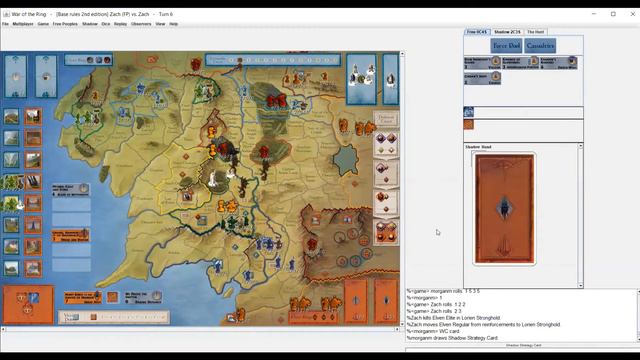Click the blue Free Peoples chit icon
The width and height of the screenshot is (640, 360).
(469, 112)
